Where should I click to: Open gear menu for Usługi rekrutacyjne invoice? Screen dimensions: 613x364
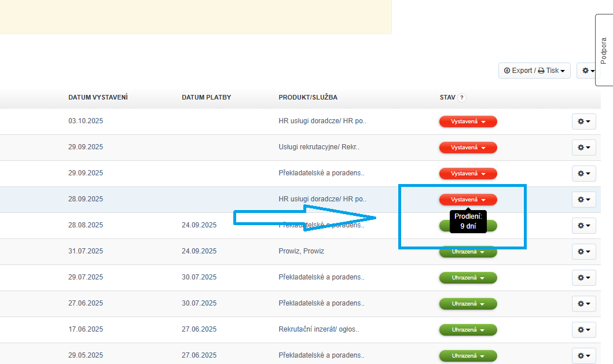coord(583,148)
